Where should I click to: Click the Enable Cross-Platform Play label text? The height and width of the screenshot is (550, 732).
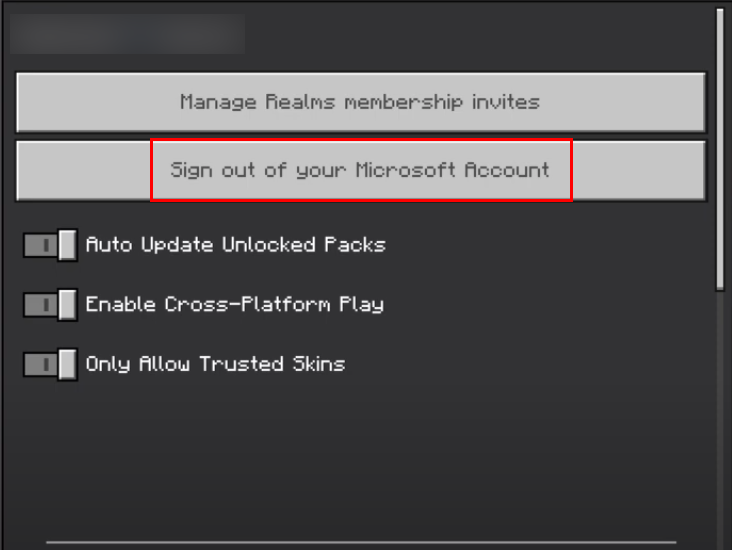click(x=234, y=304)
